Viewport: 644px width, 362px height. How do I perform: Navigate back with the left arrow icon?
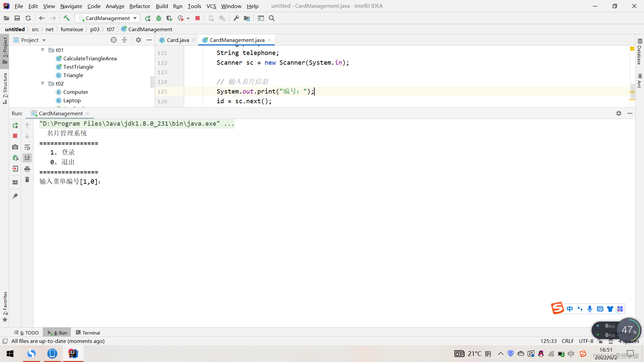42,18
